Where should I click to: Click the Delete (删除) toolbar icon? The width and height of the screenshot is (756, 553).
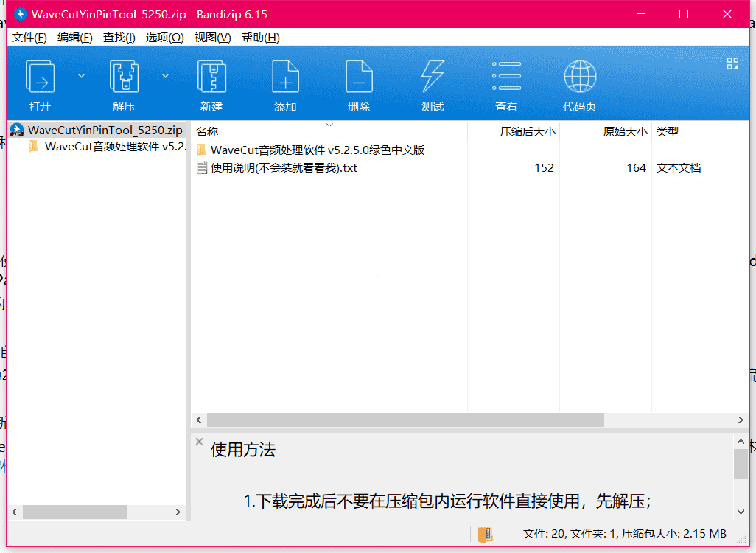(x=359, y=76)
